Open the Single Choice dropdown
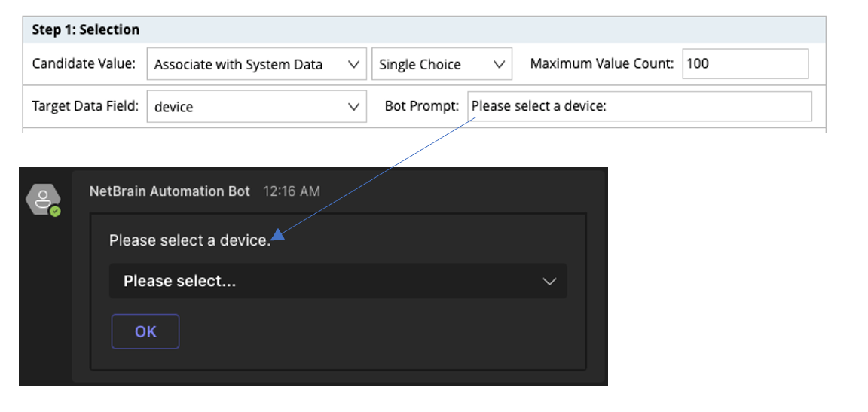The height and width of the screenshot is (412, 868). [442, 65]
